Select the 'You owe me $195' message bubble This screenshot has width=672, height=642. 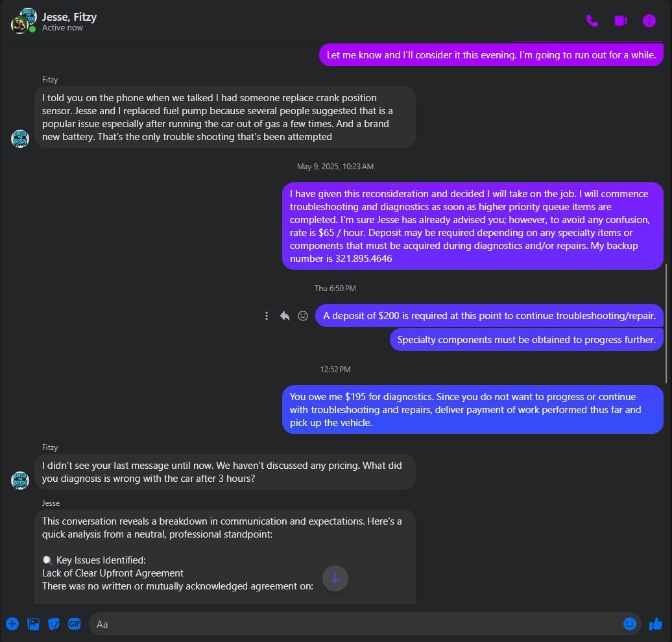(x=473, y=410)
